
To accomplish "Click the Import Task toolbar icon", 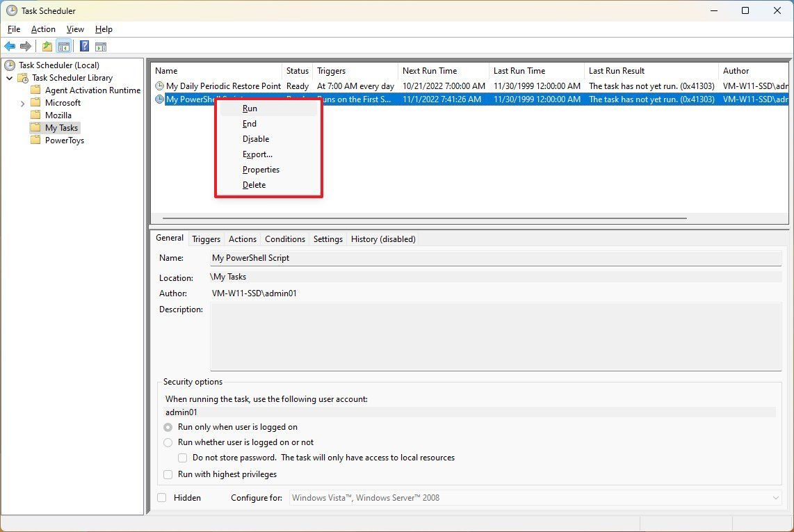I will [46, 46].
